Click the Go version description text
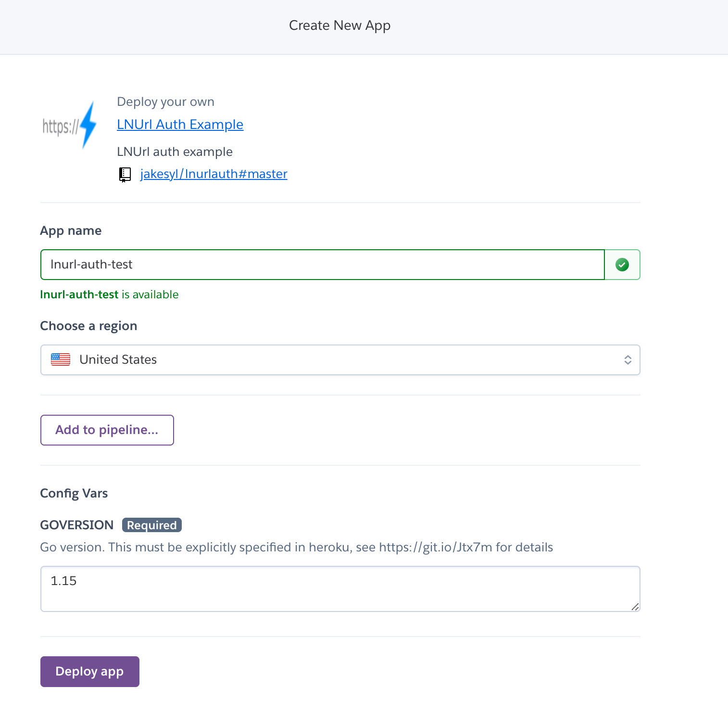Image resolution: width=728 pixels, height=714 pixels. point(297,548)
